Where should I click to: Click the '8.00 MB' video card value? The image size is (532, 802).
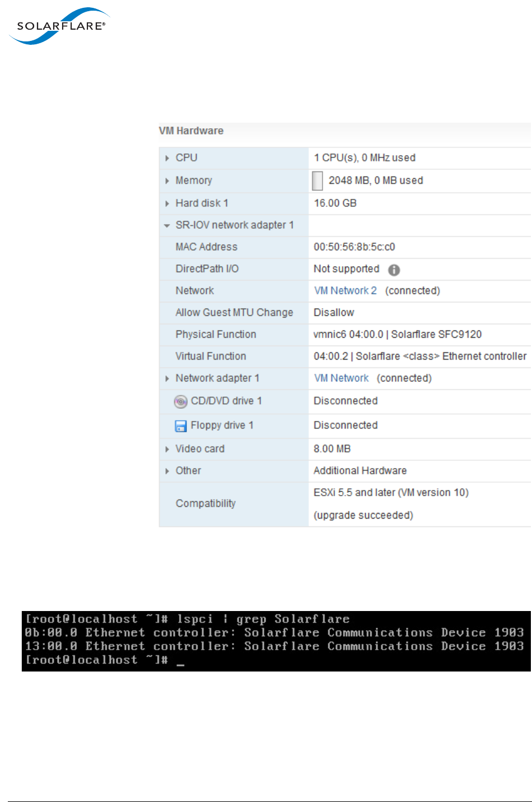coord(332,449)
